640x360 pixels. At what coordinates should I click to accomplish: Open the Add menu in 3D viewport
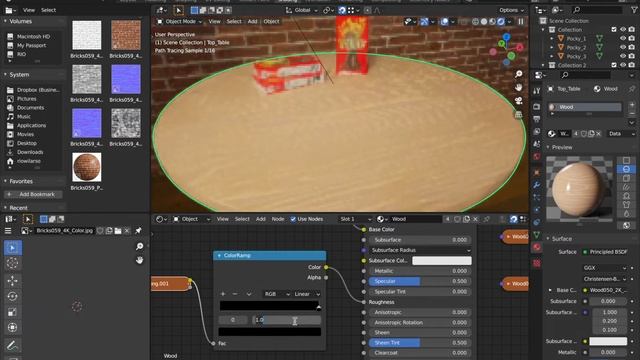tap(252, 22)
